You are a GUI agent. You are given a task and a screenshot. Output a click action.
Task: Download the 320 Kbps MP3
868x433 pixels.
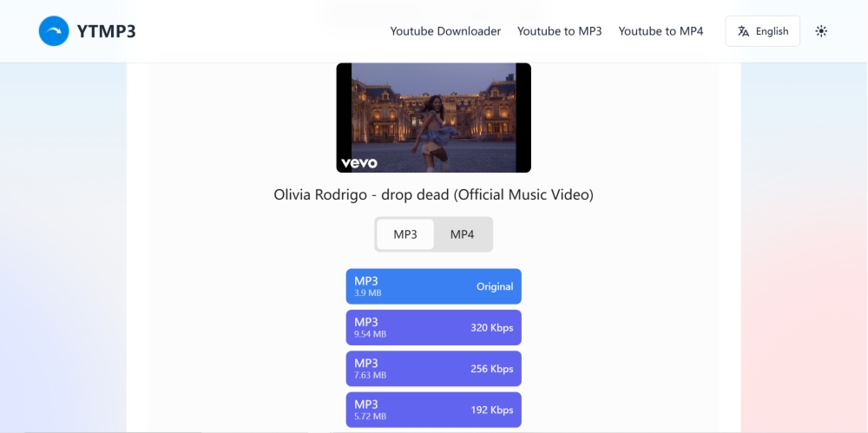click(x=433, y=327)
